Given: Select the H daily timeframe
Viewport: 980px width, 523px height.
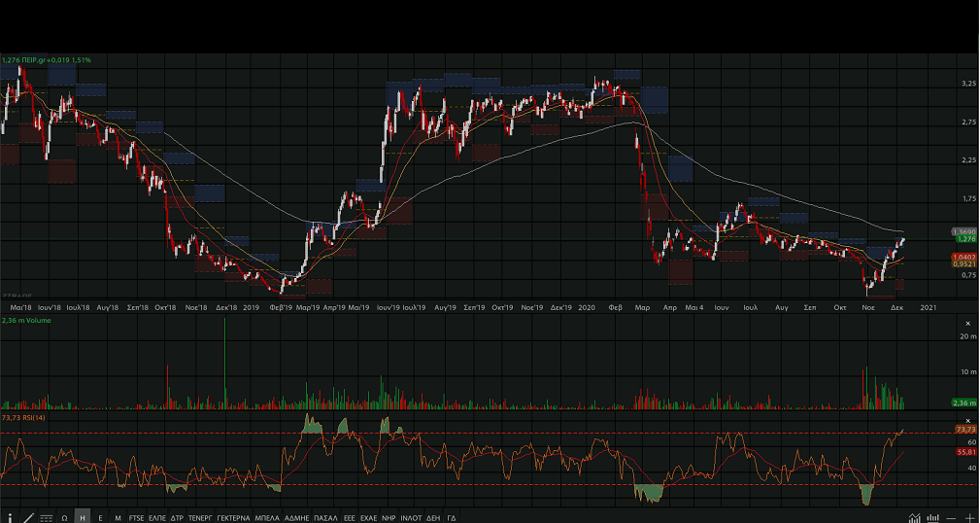Looking at the screenshot, I should tap(83, 517).
